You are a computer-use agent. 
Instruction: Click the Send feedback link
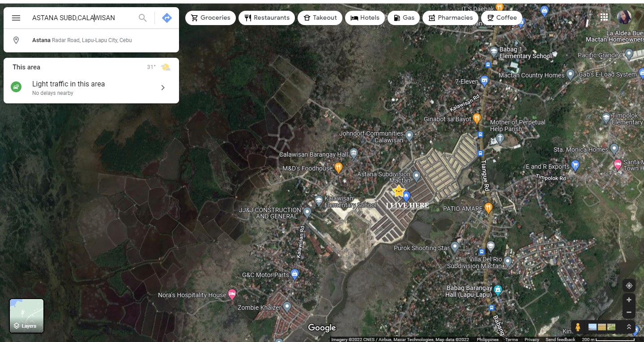560,339
